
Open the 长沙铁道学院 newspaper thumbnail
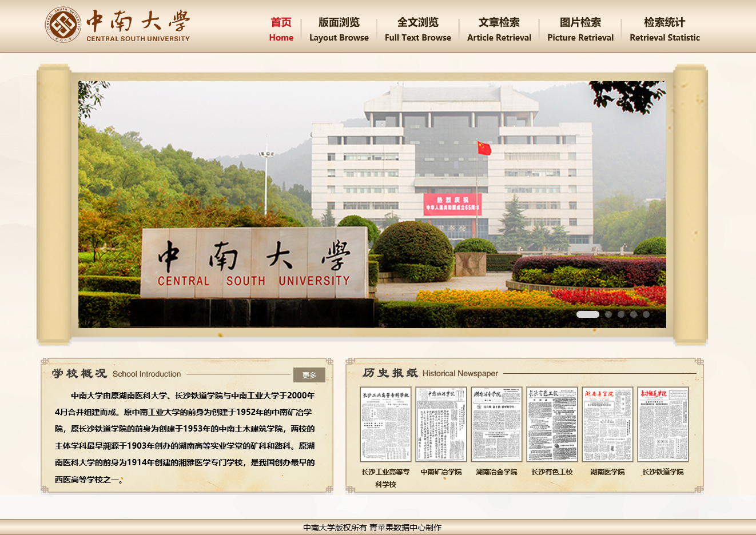[663, 424]
